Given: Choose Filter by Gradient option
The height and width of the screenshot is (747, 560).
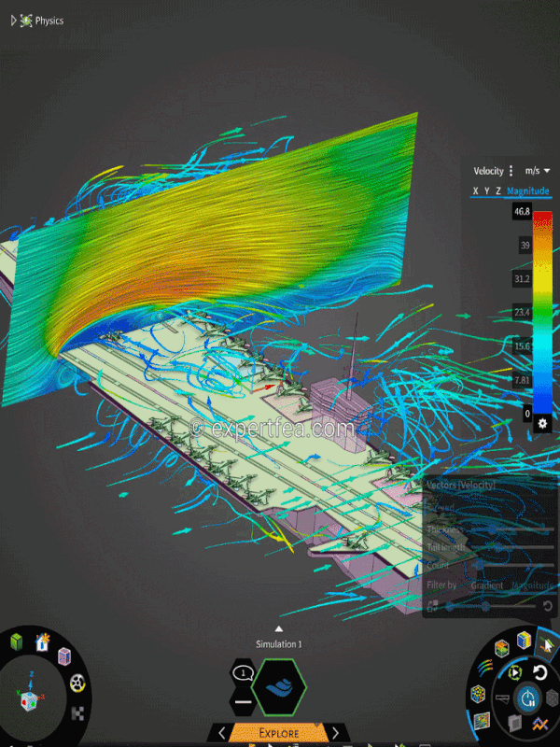Looking at the screenshot, I should click(x=486, y=585).
